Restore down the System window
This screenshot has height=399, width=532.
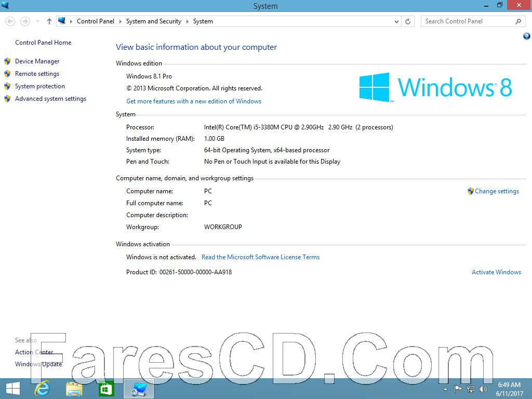pyautogui.click(x=499, y=5)
